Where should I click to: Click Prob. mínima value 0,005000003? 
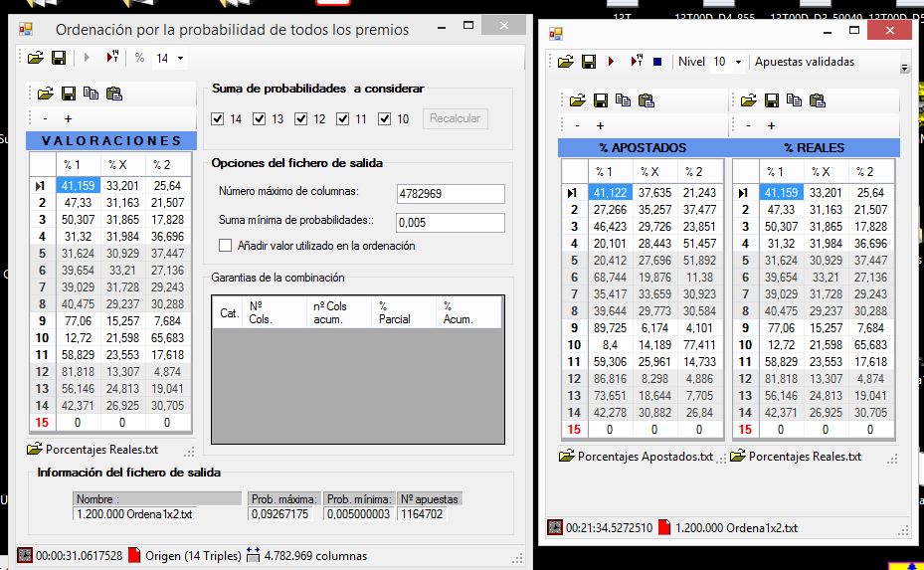click(358, 514)
